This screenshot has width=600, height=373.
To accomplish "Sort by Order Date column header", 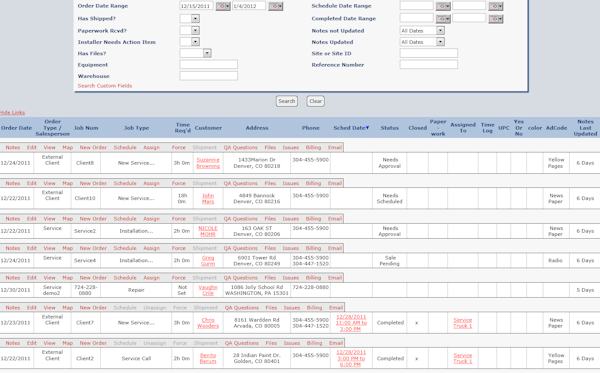I will 16,128.
